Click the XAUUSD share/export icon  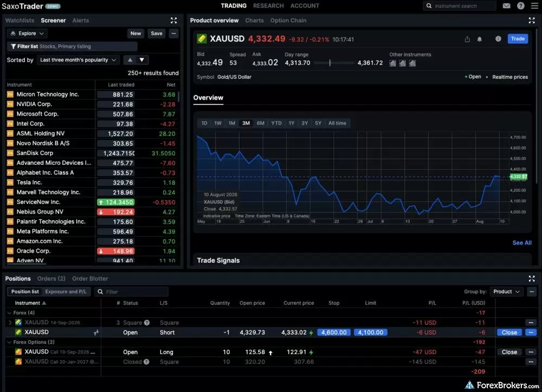[467, 39]
